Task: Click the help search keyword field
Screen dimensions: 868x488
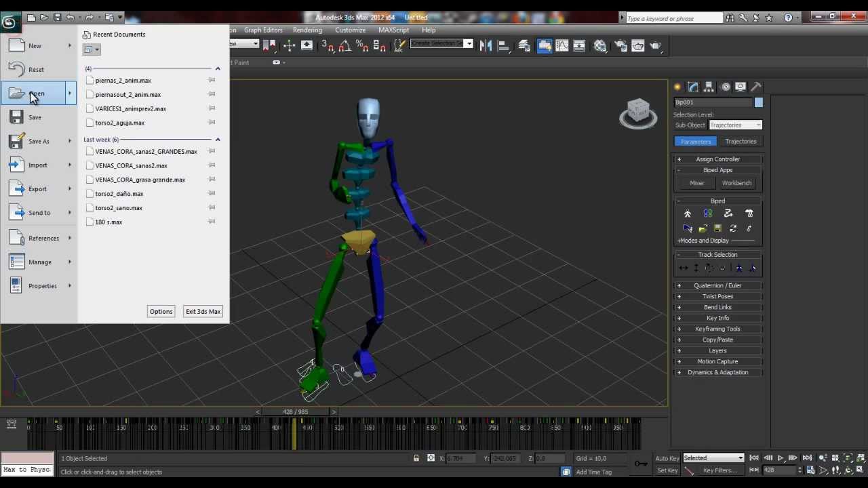Action: point(673,18)
